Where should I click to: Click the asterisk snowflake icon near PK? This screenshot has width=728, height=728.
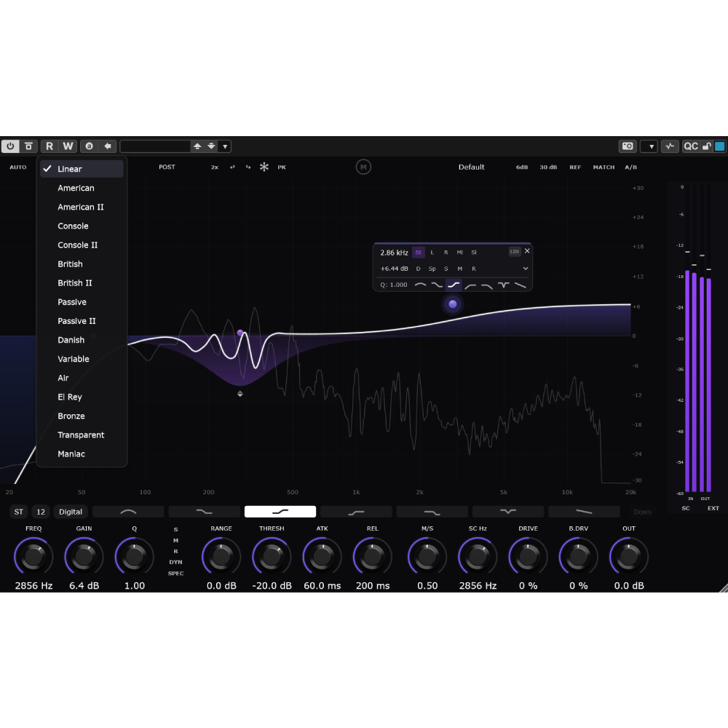point(264,167)
